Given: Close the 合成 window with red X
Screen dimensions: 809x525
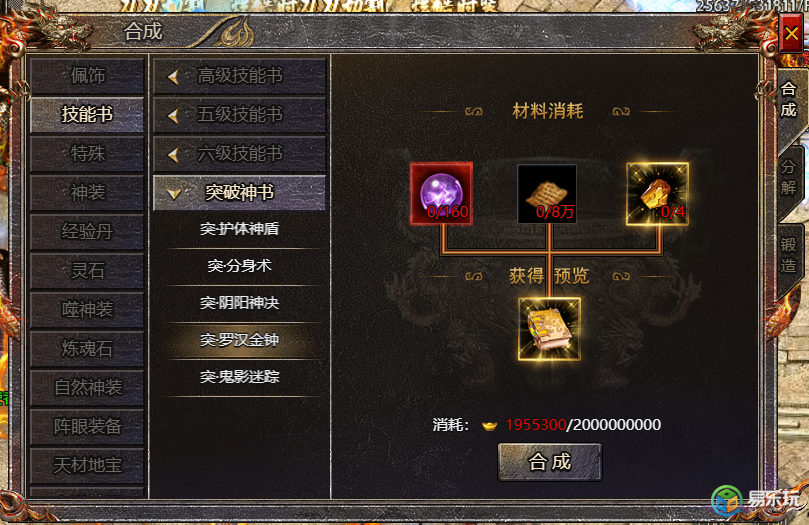Looking at the screenshot, I should click(x=791, y=34).
